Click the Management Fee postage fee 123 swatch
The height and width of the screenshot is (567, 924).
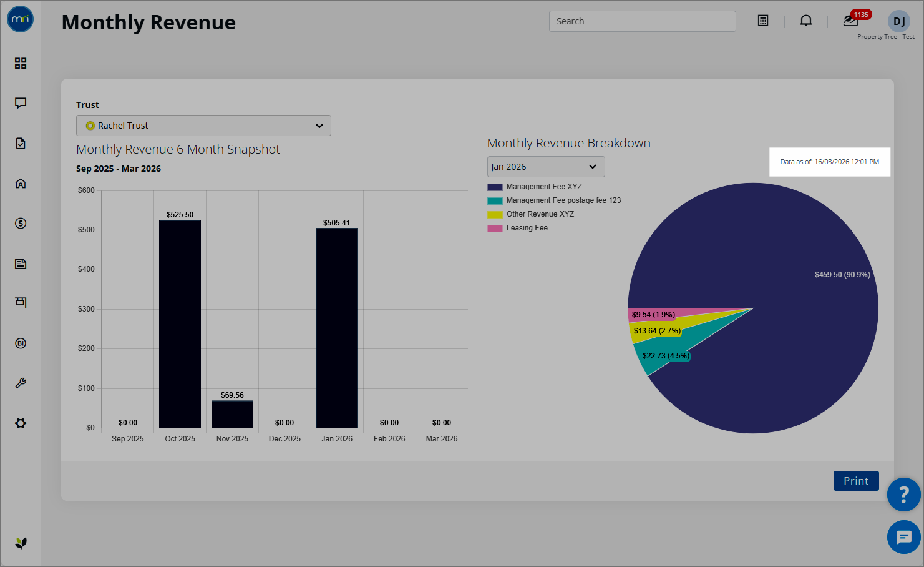pyautogui.click(x=495, y=201)
